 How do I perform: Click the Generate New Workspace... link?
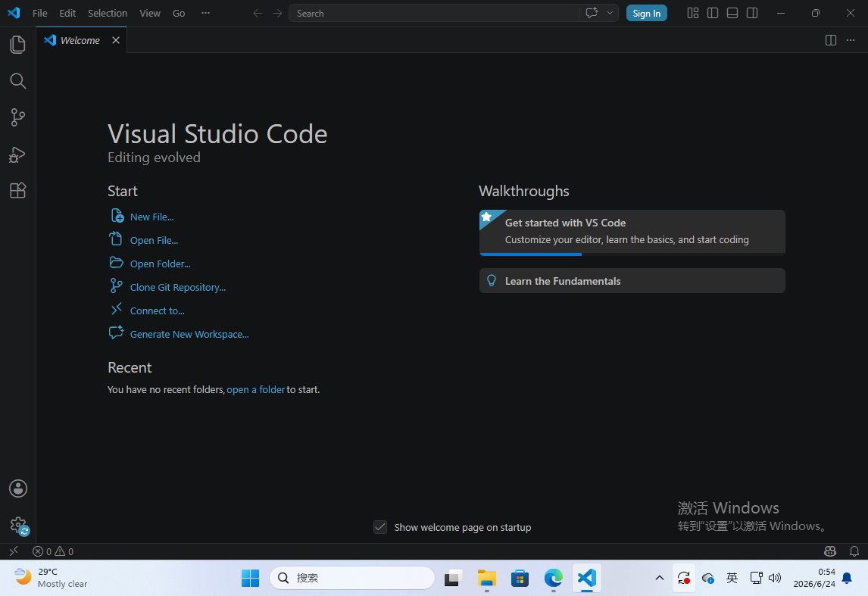tap(189, 334)
